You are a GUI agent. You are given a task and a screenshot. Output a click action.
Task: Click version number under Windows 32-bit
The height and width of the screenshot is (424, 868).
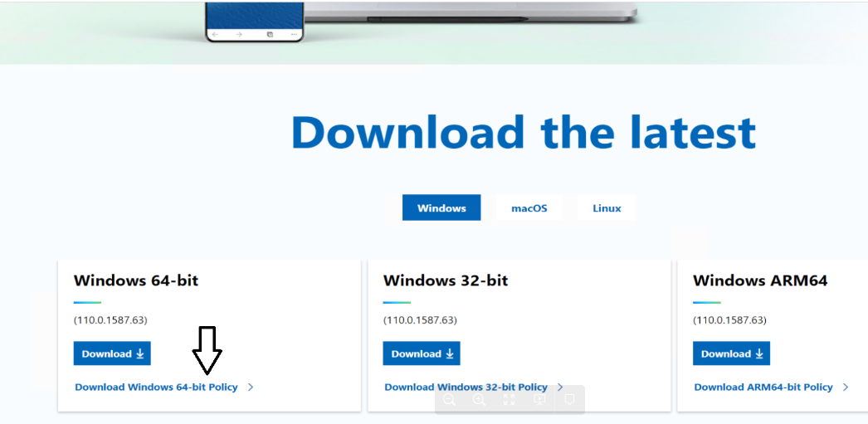point(420,320)
